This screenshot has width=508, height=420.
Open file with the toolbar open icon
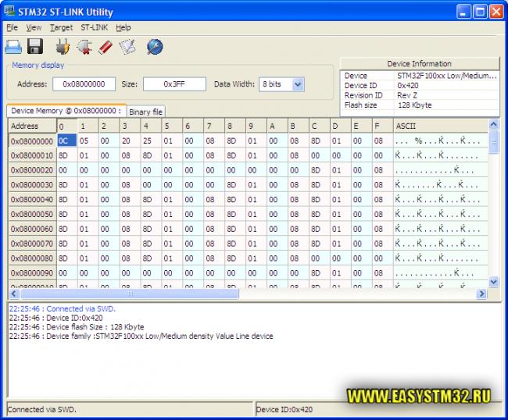(x=13, y=47)
